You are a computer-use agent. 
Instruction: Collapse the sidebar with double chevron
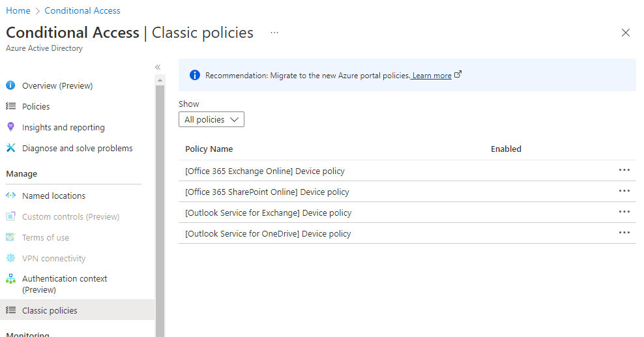coord(158,67)
